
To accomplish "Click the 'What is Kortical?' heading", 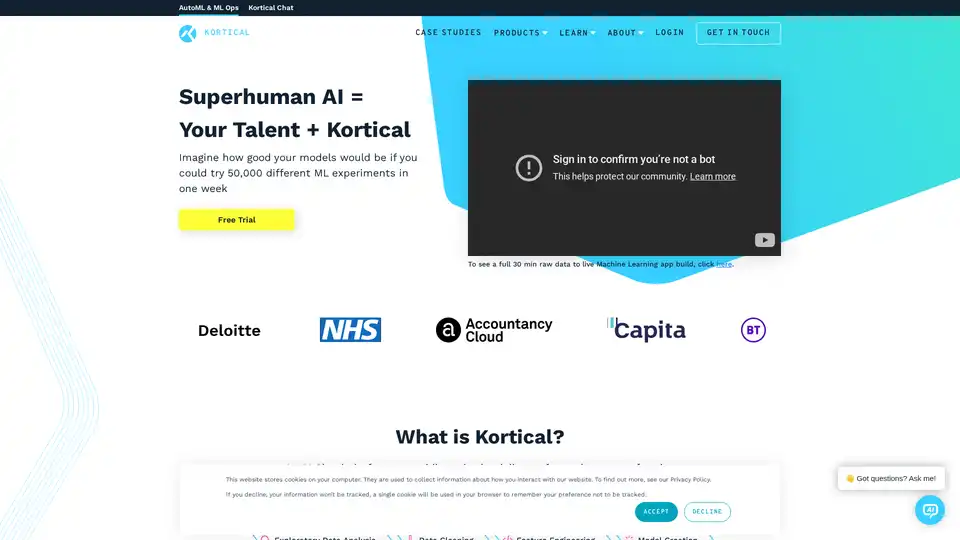I will pos(479,437).
